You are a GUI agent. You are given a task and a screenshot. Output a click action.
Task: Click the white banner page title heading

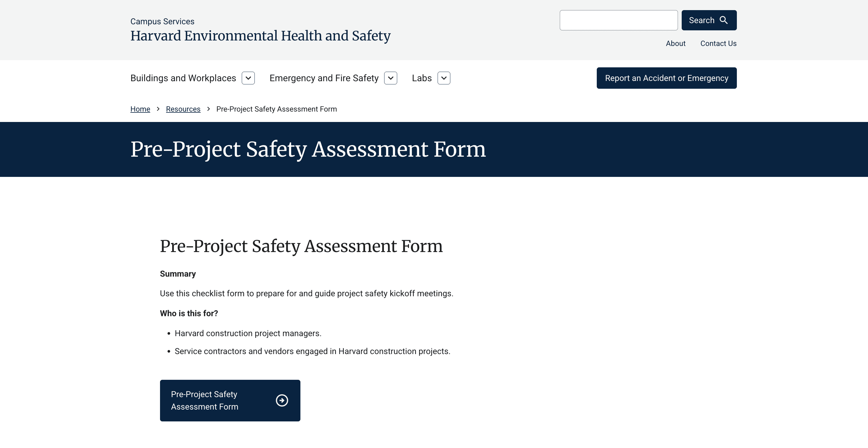pos(308,149)
